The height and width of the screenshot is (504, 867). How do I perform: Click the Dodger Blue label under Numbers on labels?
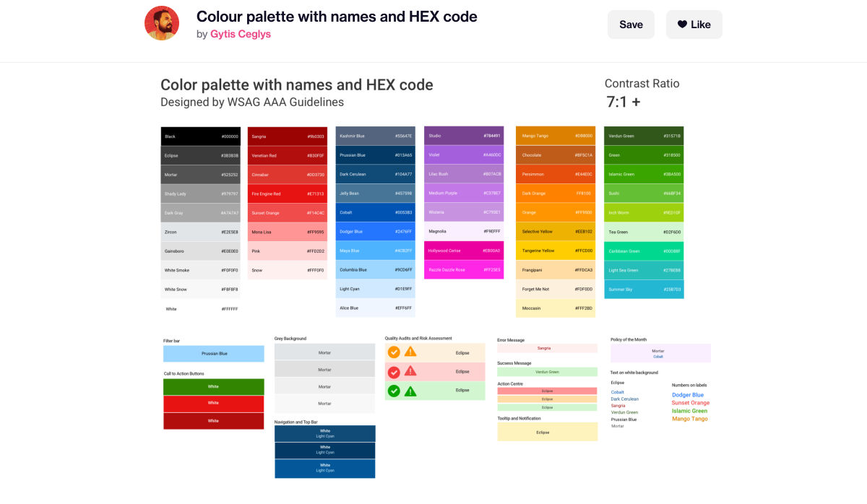coord(688,395)
